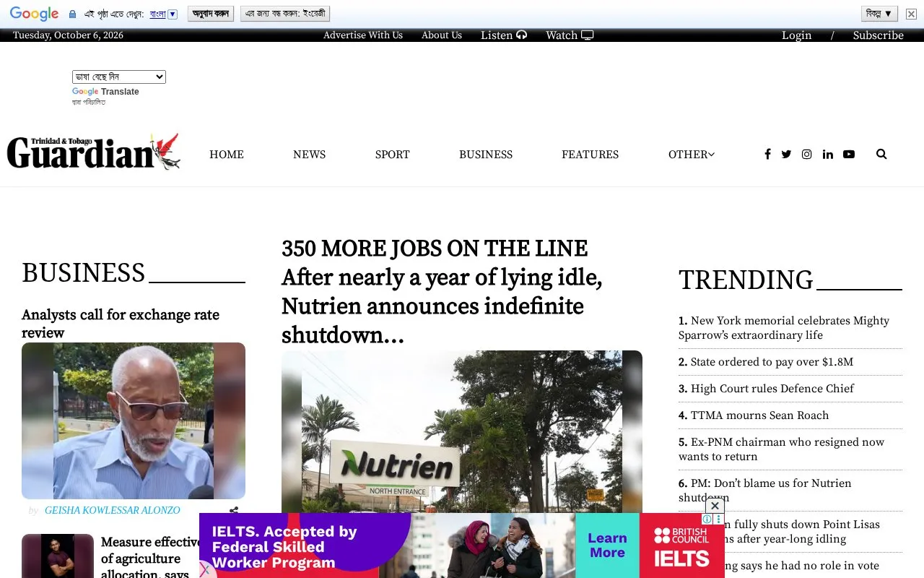Screen dimensions: 924x578
Task: Click the ad info icon on IELTS banner
Action: click(707, 519)
